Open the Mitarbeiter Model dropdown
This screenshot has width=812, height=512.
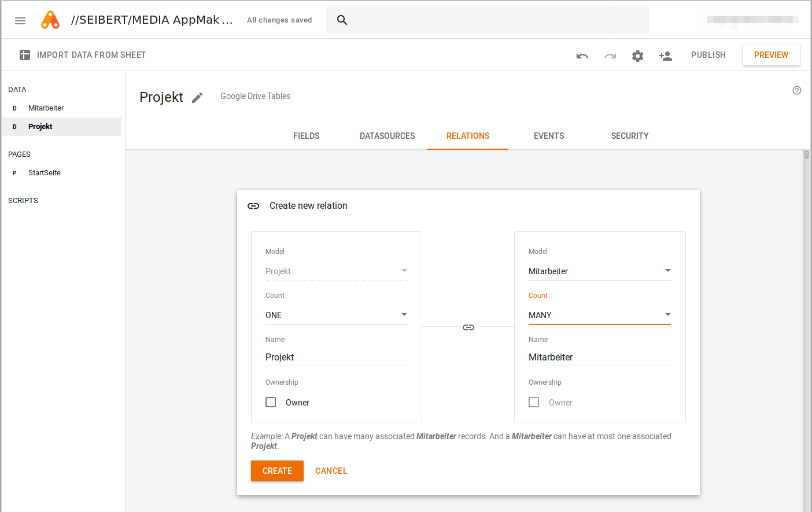[599, 271]
